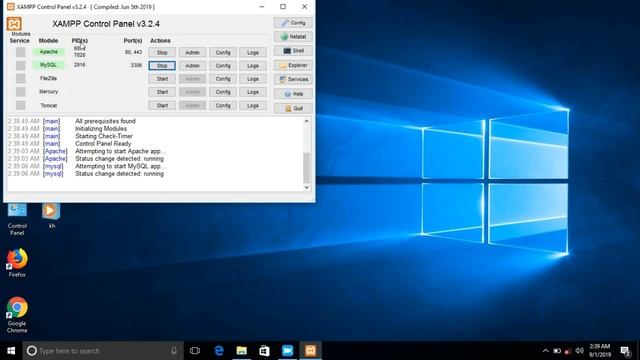
Task: Stop the MySQL module
Action: pyautogui.click(x=162, y=66)
